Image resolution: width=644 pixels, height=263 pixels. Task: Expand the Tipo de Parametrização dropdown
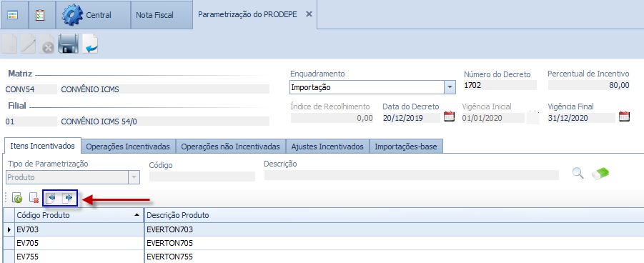tap(134, 177)
